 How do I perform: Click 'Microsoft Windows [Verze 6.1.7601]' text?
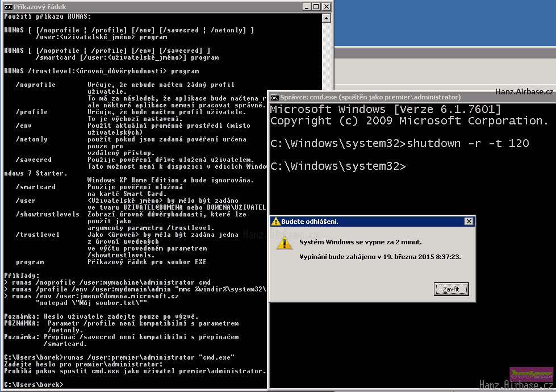[386, 109]
